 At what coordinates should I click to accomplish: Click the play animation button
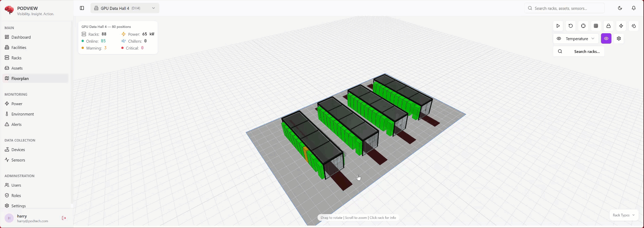click(x=558, y=26)
